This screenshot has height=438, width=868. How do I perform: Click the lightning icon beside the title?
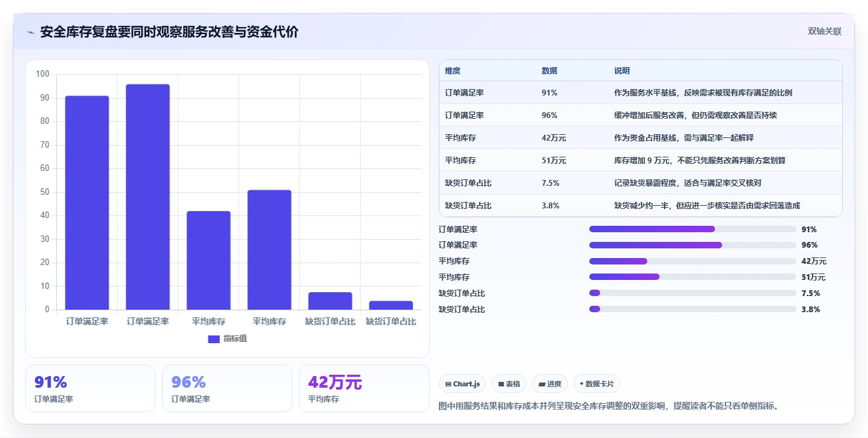31,32
